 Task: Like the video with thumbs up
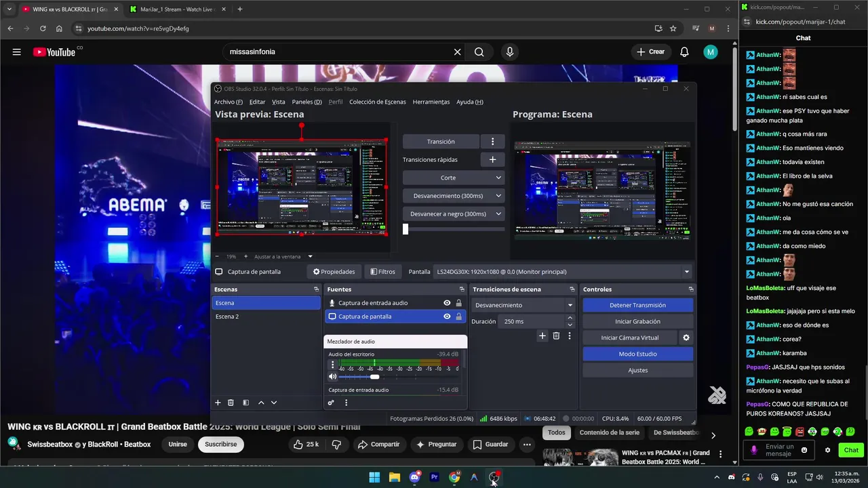pyautogui.click(x=305, y=445)
